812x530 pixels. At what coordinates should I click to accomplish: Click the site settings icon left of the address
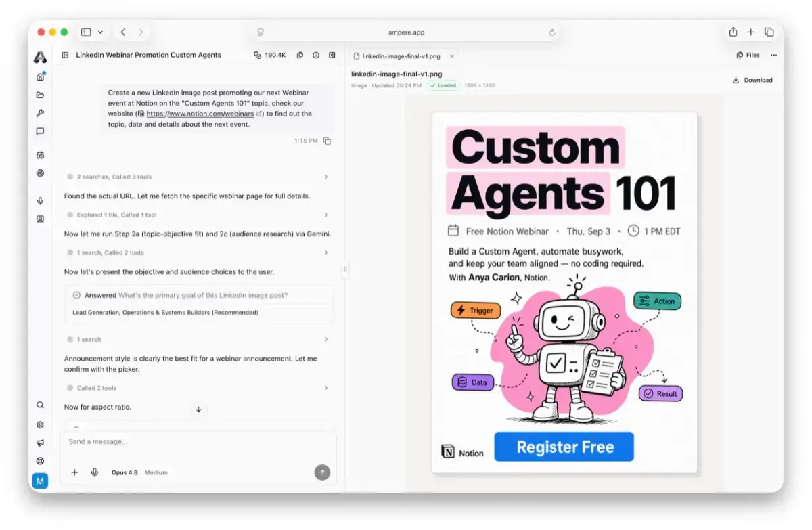261,32
